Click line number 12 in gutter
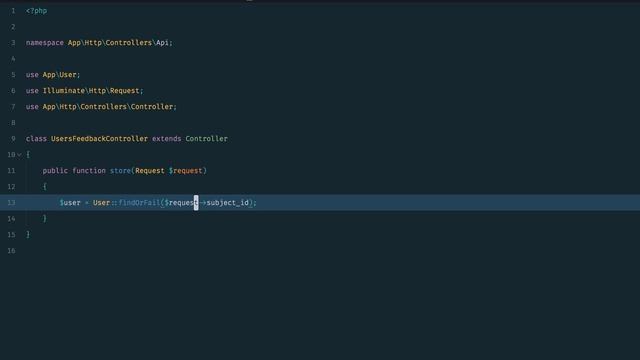The image size is (640, 360). 11,187
